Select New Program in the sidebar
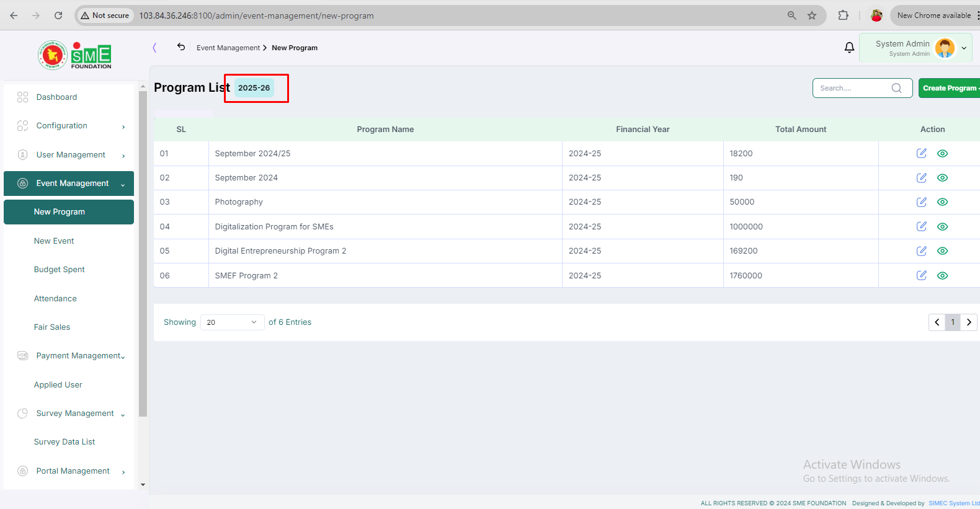The height and width of the screenshot is (509, 980). [69, 212]
